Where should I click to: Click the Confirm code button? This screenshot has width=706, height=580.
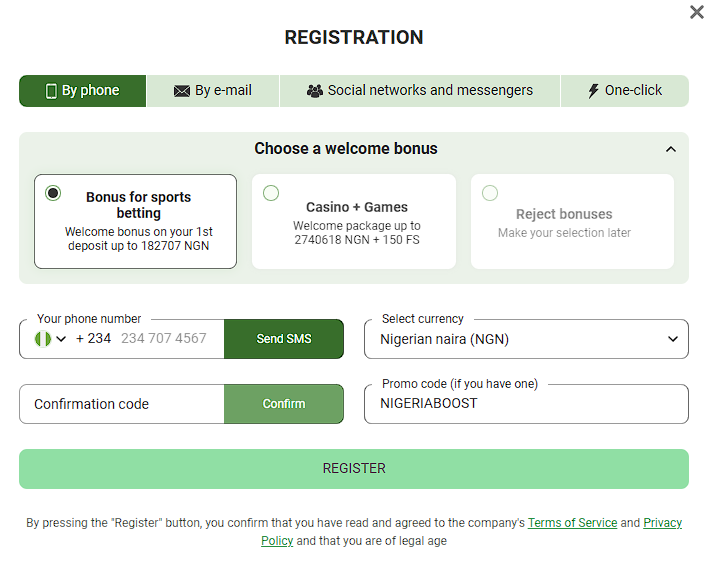[x=284, y=404]
